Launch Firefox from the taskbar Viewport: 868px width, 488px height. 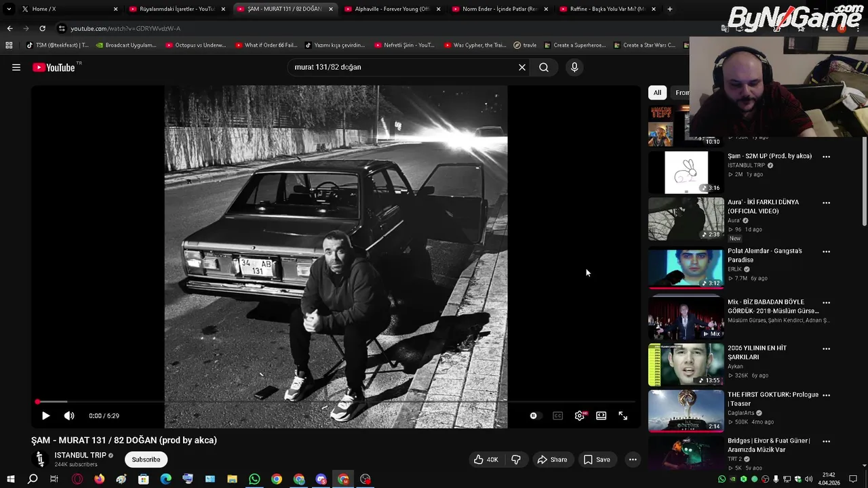(99, 479)
